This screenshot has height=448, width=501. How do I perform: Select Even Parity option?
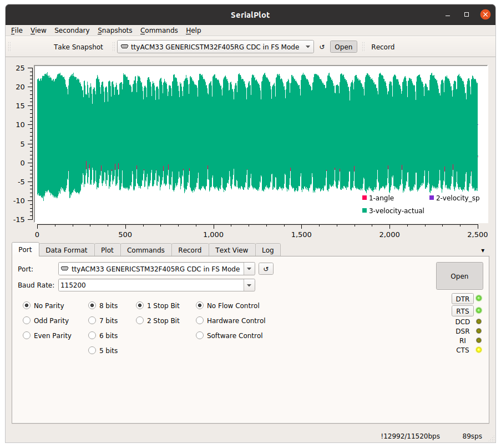(x=27, y=335)
